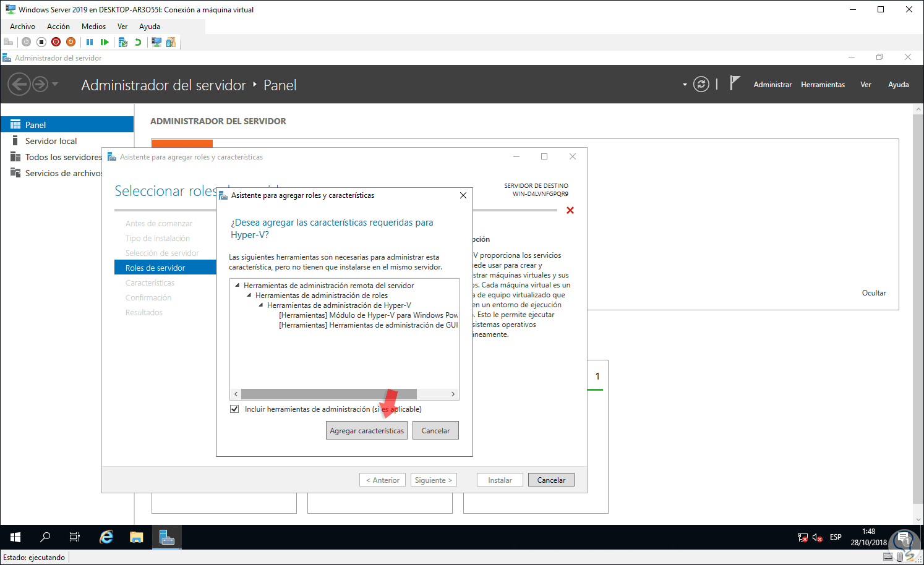924x565 pixels.
Task: Open the Ver menu in VM connection window
Action: click(x=122, y=27)
